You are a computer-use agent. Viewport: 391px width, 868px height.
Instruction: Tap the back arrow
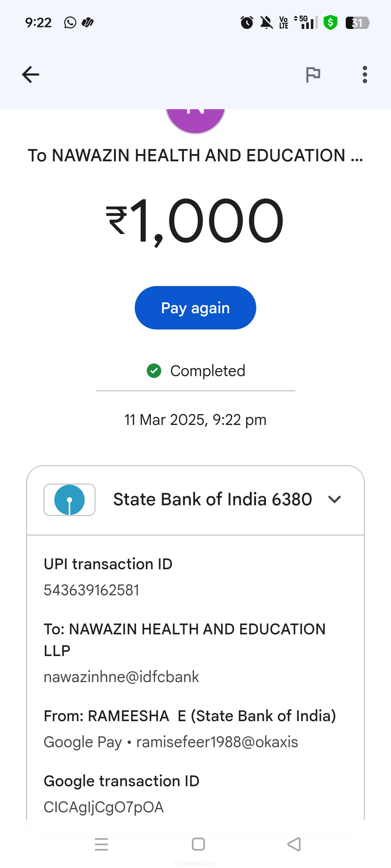(30, 75)
